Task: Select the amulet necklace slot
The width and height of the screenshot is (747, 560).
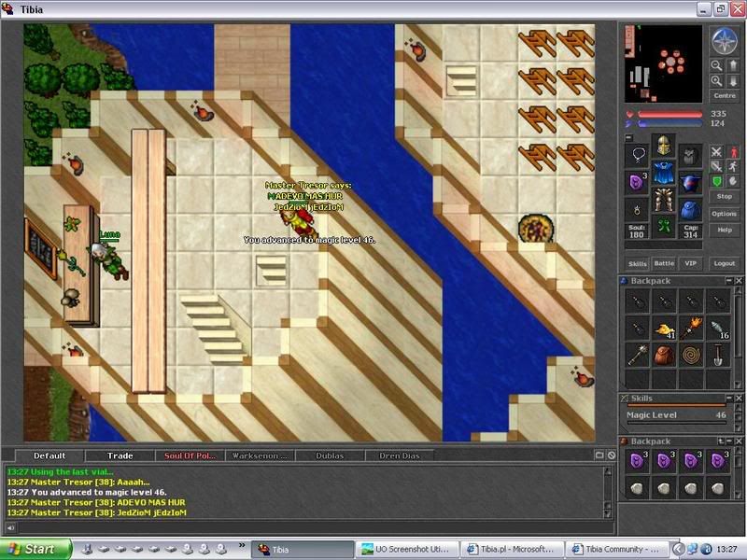Action: 637,155
